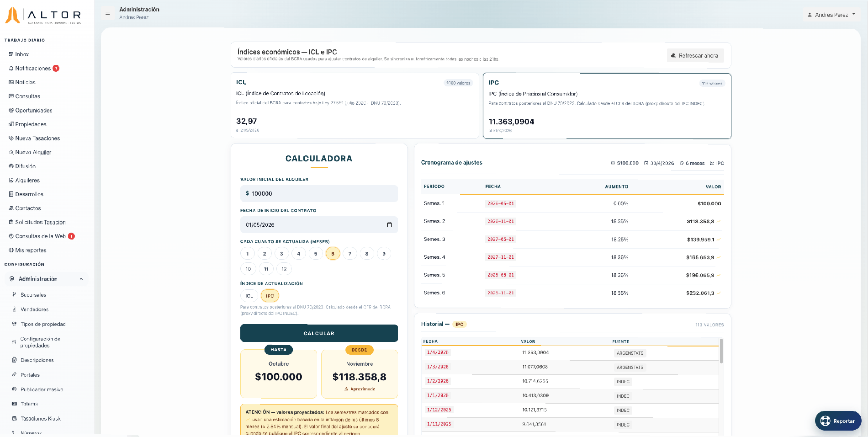Select 6 months update frequency
Image resolution: width=868 pixels, height=437 pixels.
pyautogui.click(x=333, y=254)
